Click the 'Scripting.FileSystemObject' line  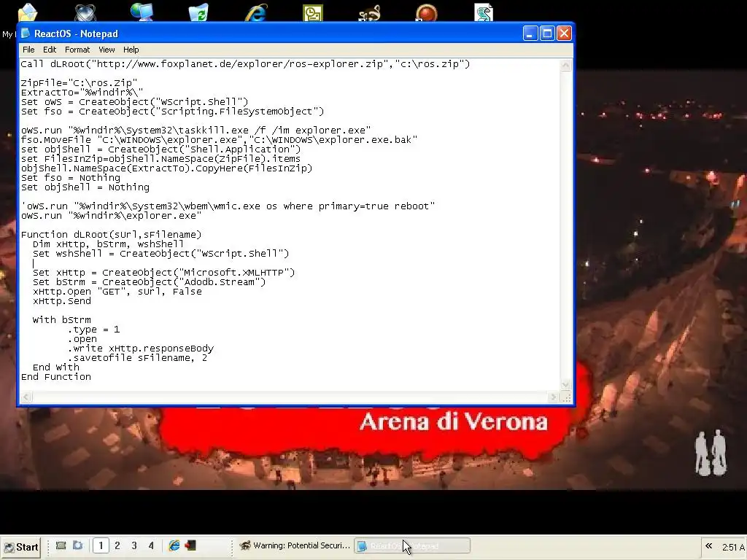coord(172,112)
